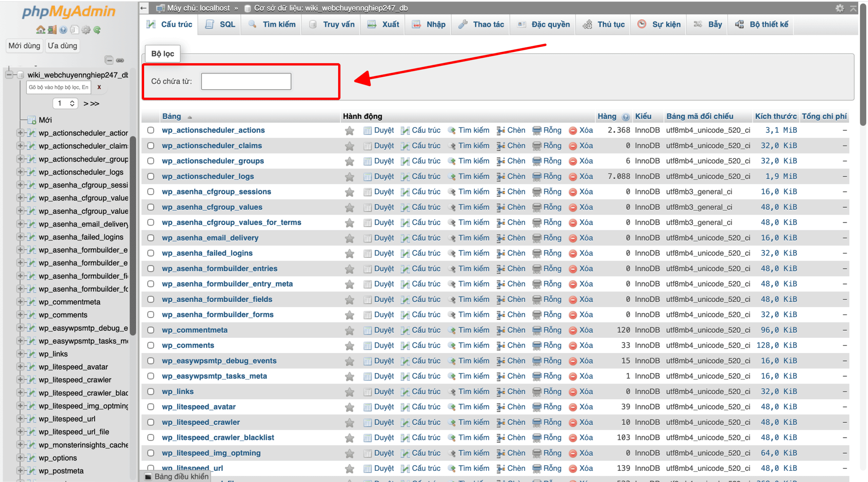Open the Thao tác tab
Viewport: 868px width, 482px height.
click(x=481, y=24)
